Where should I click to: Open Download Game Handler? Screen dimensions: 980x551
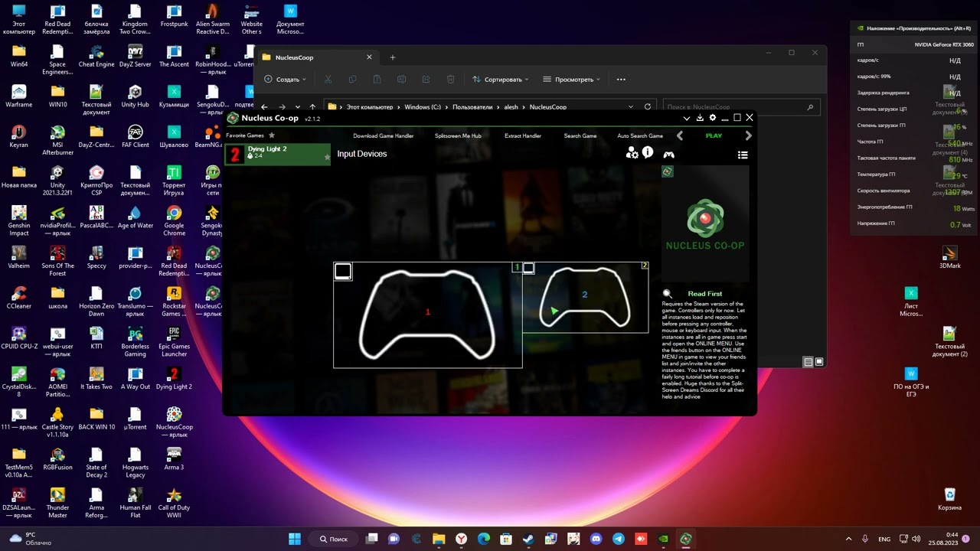click(383, 136)
